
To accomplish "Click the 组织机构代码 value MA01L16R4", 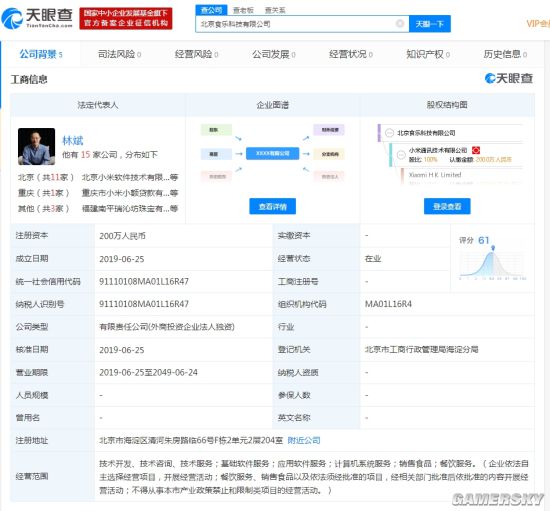I will coord(388,304).
